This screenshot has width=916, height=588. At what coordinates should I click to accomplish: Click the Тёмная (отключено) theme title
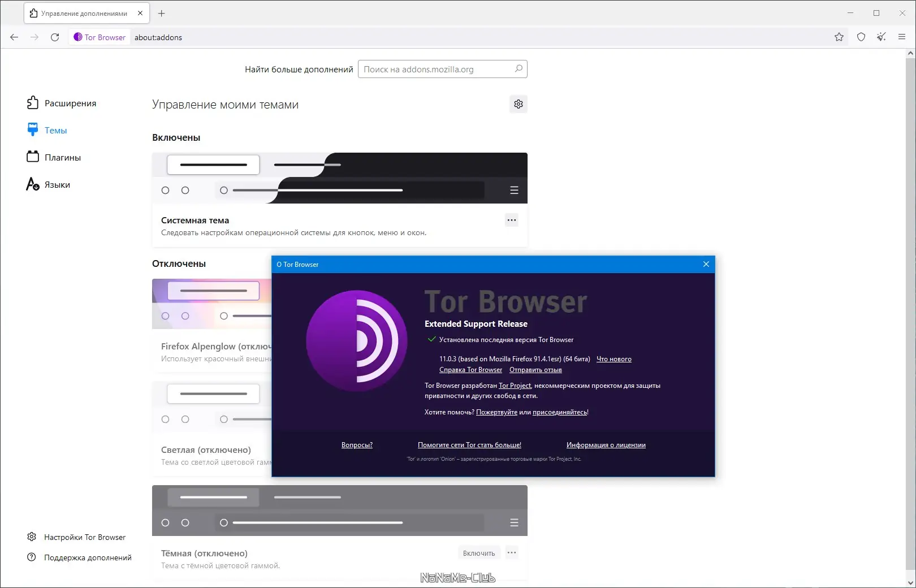pos(204,554)
